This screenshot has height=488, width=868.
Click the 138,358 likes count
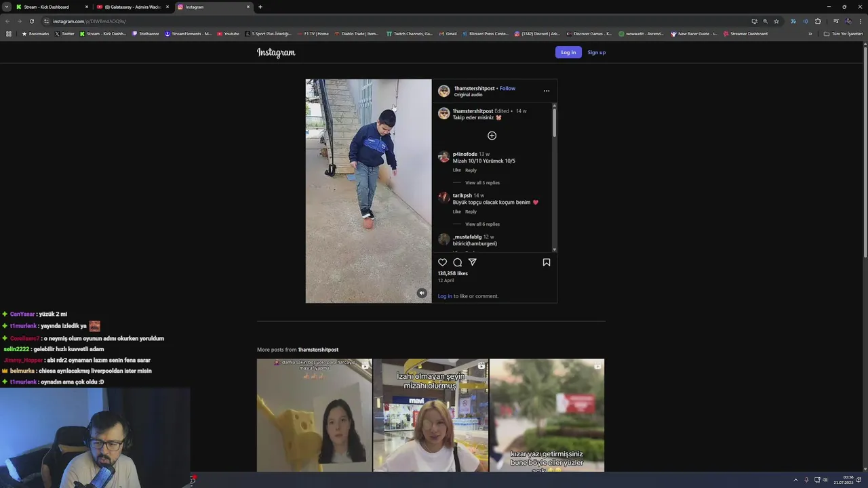453,274
